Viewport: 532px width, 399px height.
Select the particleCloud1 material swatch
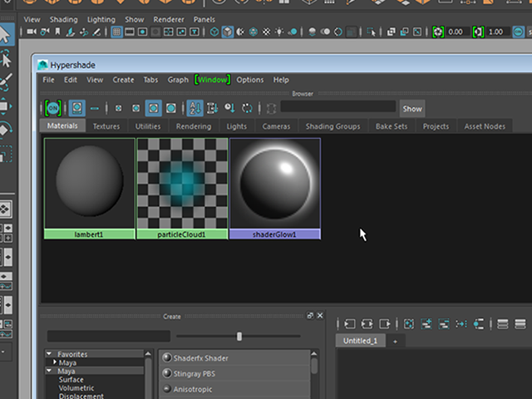182,189
